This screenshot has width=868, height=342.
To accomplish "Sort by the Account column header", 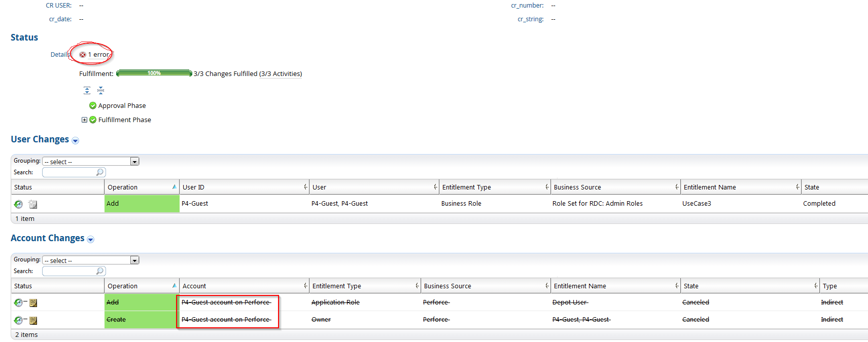I will click(244, 286).
